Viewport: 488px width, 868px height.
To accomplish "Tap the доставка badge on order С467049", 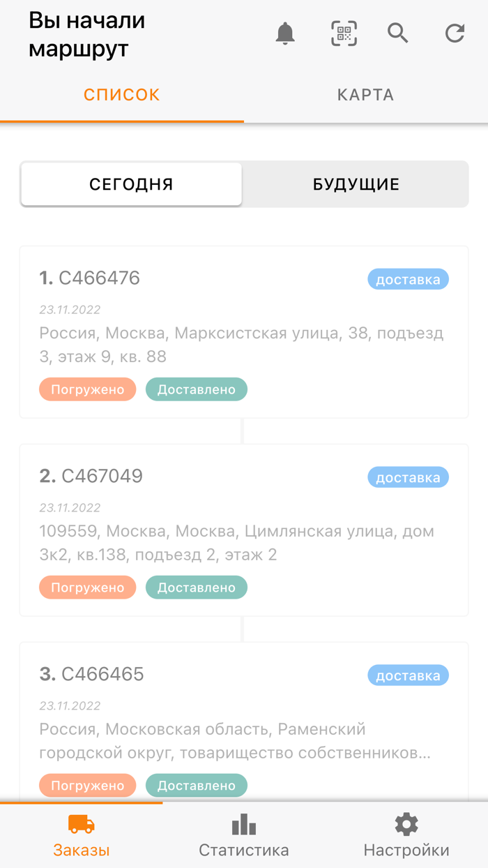I will (x=408, y=477).
